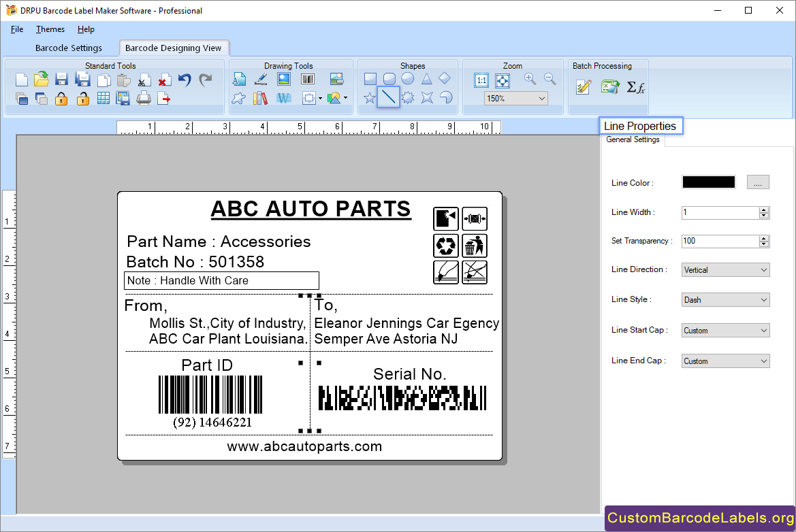
Task: Export label using the red arrow page icon
Action: [x=164, y=99]
